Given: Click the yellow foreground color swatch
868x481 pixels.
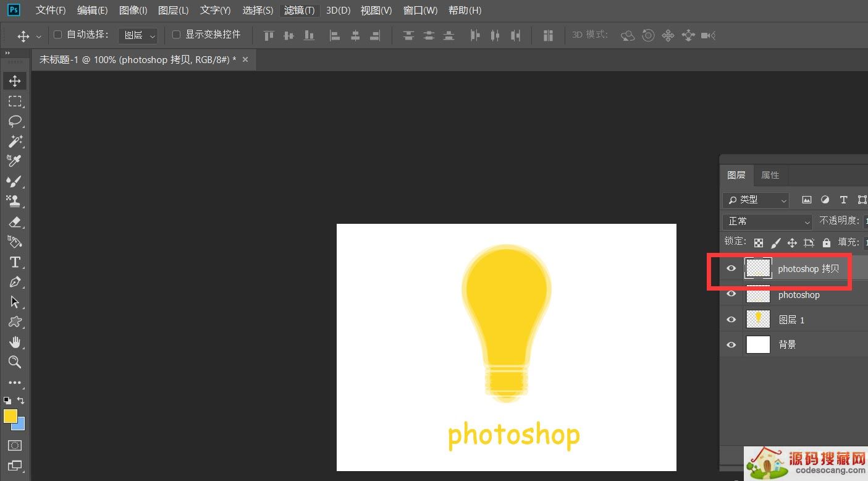Looking at the screenshot, I should (x=10, y=415).
